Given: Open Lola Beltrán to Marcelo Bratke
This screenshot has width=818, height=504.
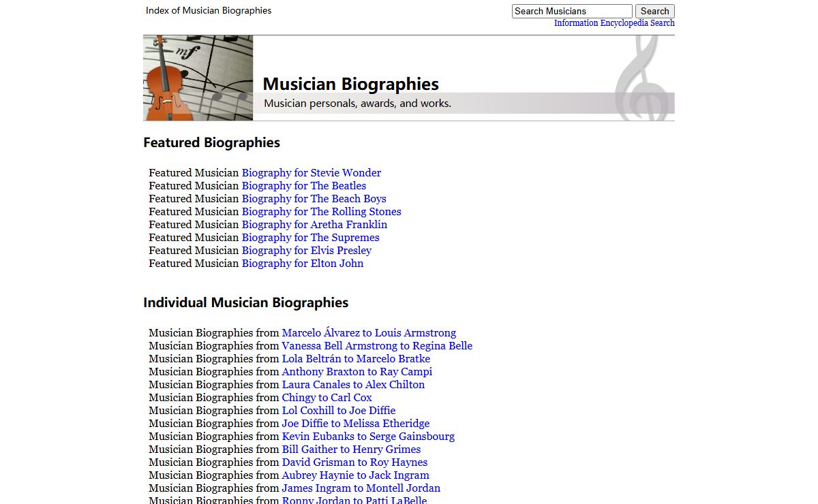Looking at the screenshot, I should pos(356,359).
